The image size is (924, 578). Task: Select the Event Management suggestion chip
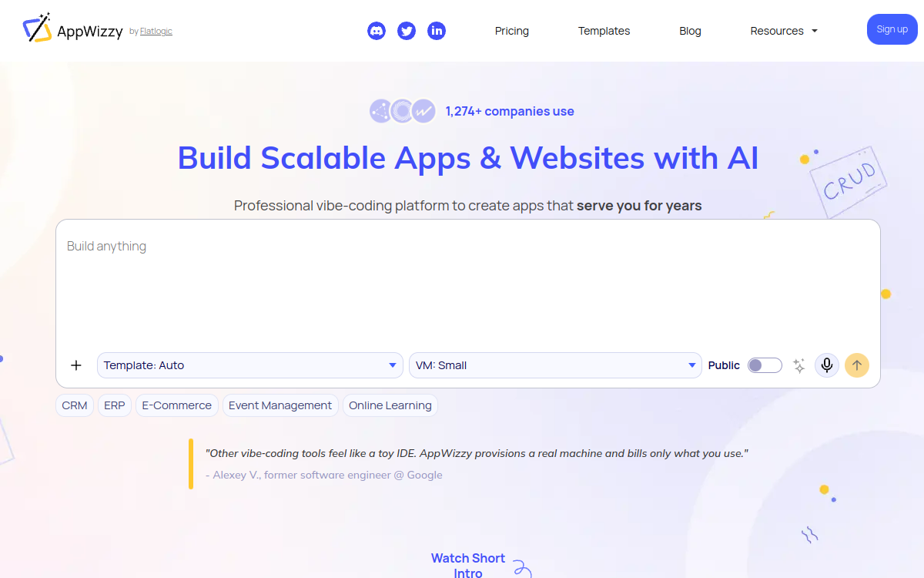(x=280, y=405)
